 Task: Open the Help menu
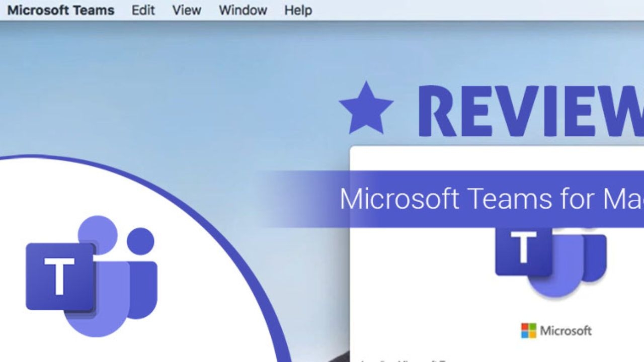coord(298,10)
